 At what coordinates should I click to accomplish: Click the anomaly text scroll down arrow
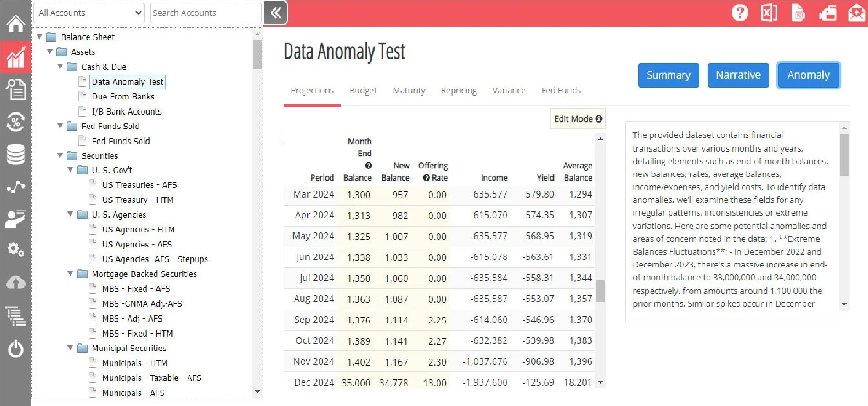point(844,304)
